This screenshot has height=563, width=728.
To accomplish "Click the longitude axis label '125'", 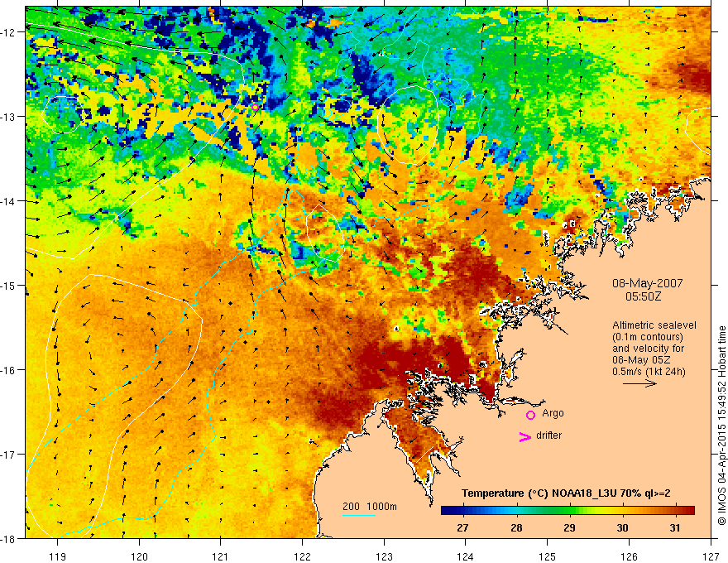I will (x=548, y=556).
